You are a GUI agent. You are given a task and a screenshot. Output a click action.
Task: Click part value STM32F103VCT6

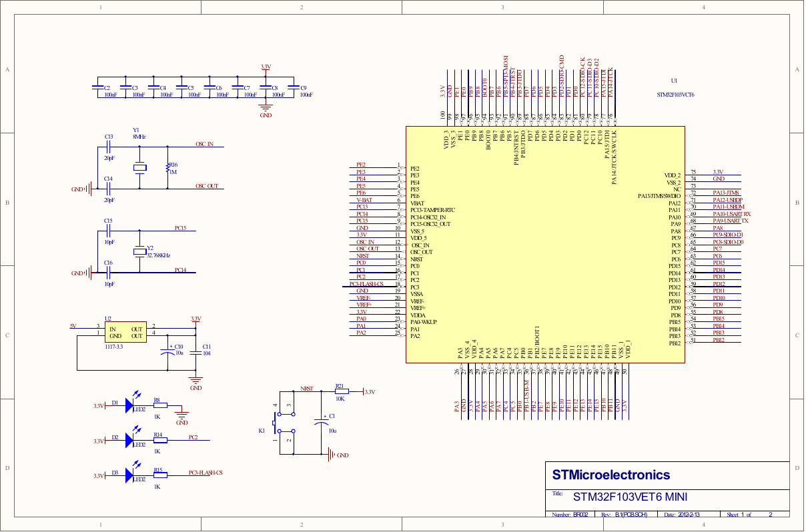coord(676,95)
